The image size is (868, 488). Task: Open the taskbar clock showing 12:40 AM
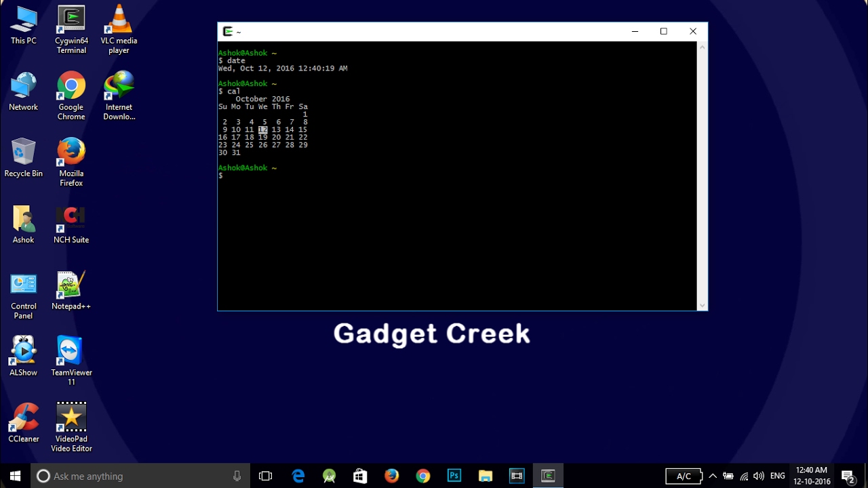coord(812,476)
